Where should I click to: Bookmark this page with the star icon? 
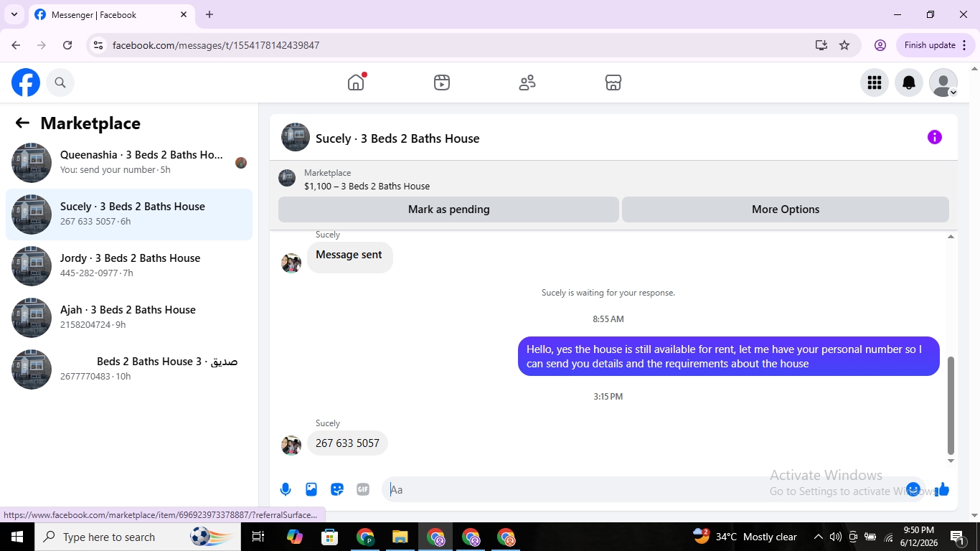pyautogui.click(x=844, y=45)
